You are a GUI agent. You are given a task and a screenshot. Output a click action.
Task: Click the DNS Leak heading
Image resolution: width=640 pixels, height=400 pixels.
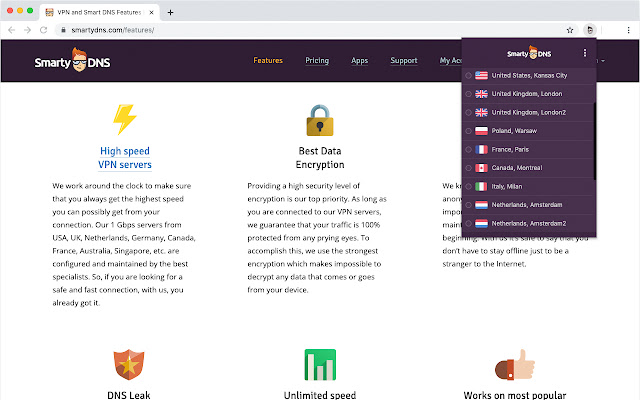point(129,395)
